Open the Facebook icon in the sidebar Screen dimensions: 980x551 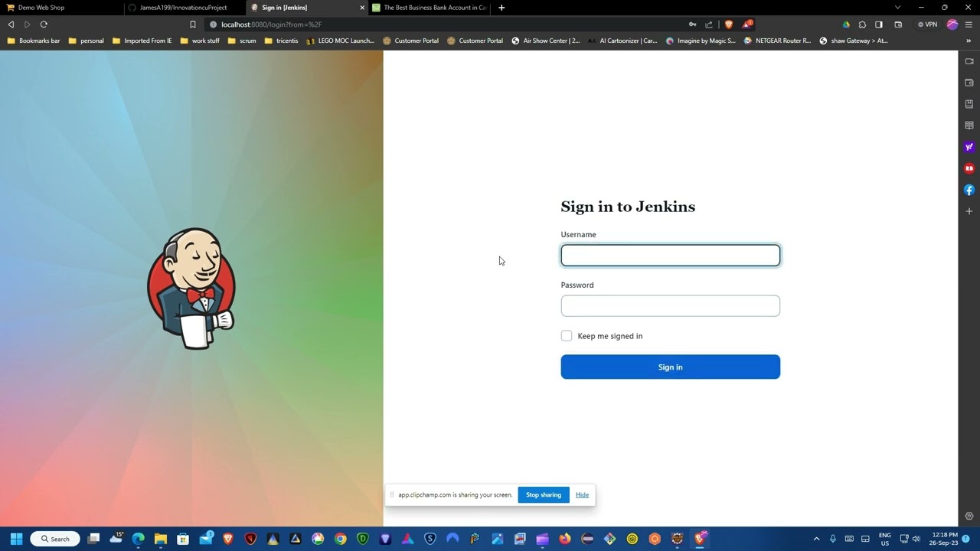pos(969,190)
